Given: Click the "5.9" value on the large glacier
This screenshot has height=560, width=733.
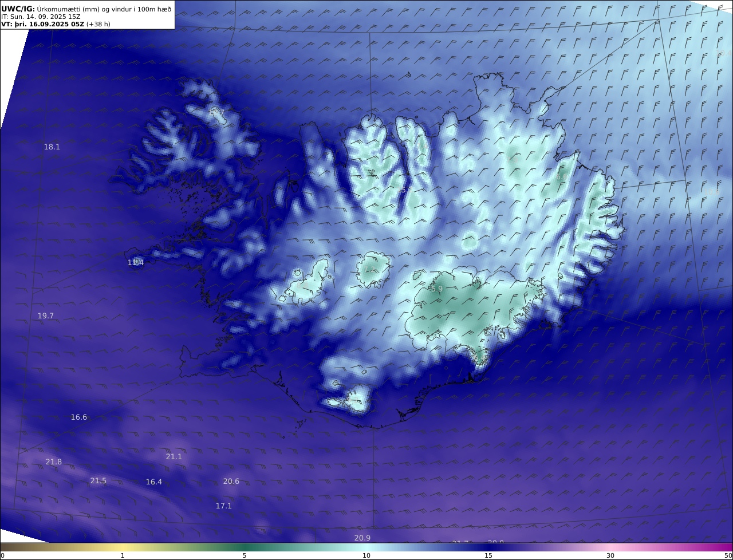Looking at the screenshot, I should 437,289.
